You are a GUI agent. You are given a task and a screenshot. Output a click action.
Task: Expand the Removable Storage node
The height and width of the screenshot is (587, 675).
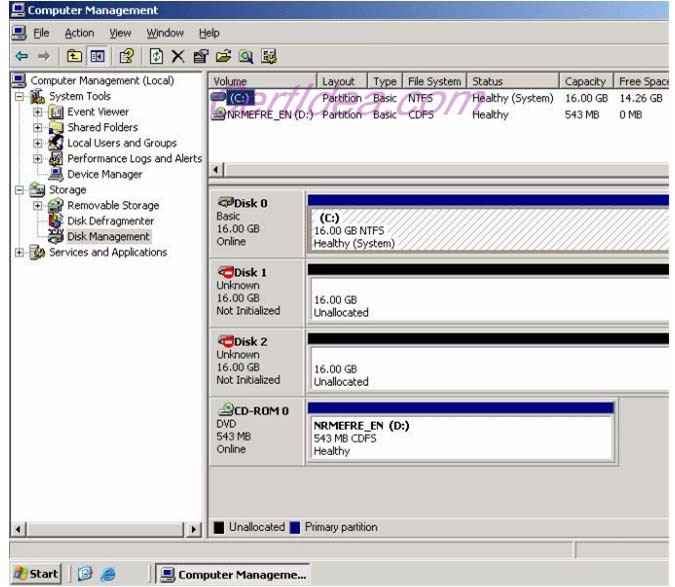pyautogui.click(x=38, y=205)
